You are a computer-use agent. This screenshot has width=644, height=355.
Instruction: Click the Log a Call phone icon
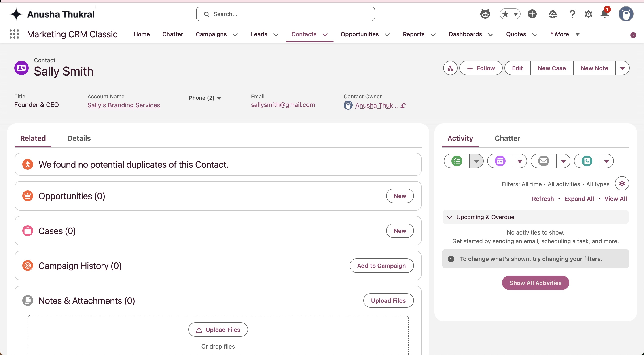click(587, 161)
